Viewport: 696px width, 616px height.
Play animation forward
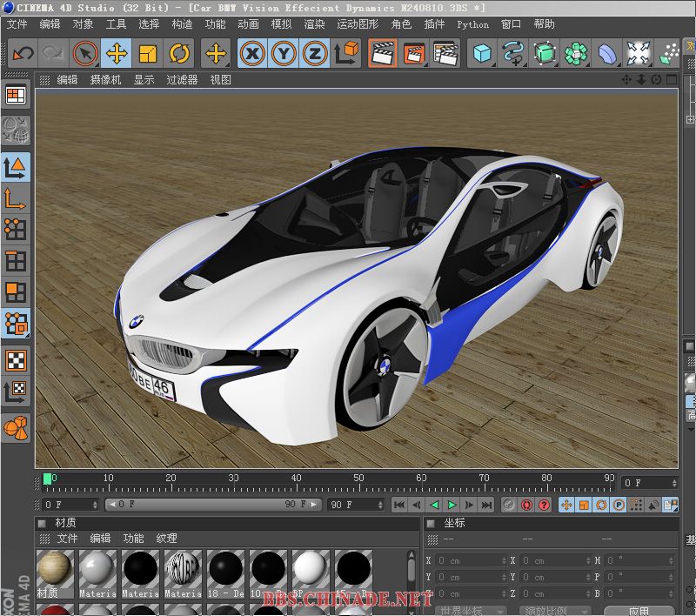click(x=452, y=505)
